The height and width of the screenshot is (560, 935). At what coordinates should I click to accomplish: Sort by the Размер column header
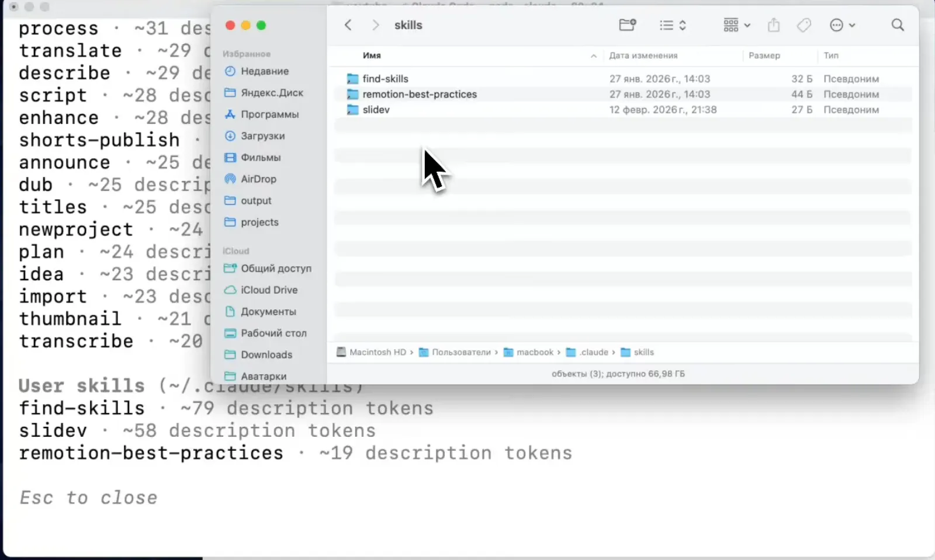coord(764,55)
